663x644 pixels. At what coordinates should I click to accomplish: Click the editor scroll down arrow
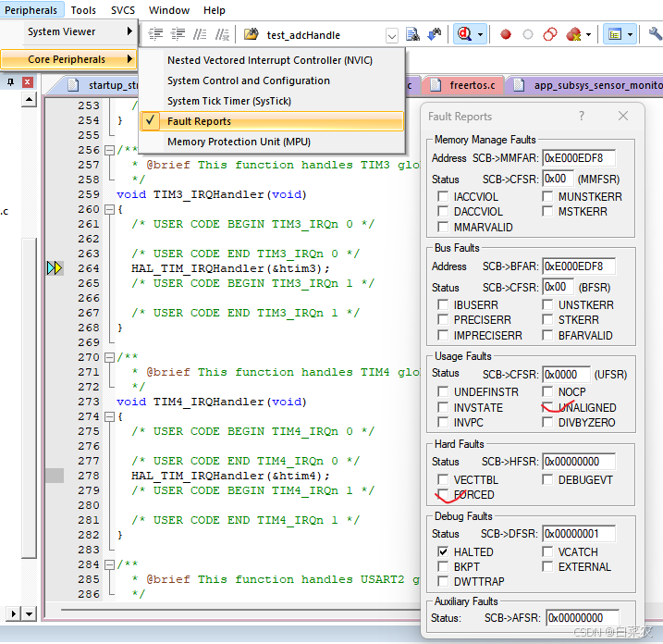[x=29, y=613]
